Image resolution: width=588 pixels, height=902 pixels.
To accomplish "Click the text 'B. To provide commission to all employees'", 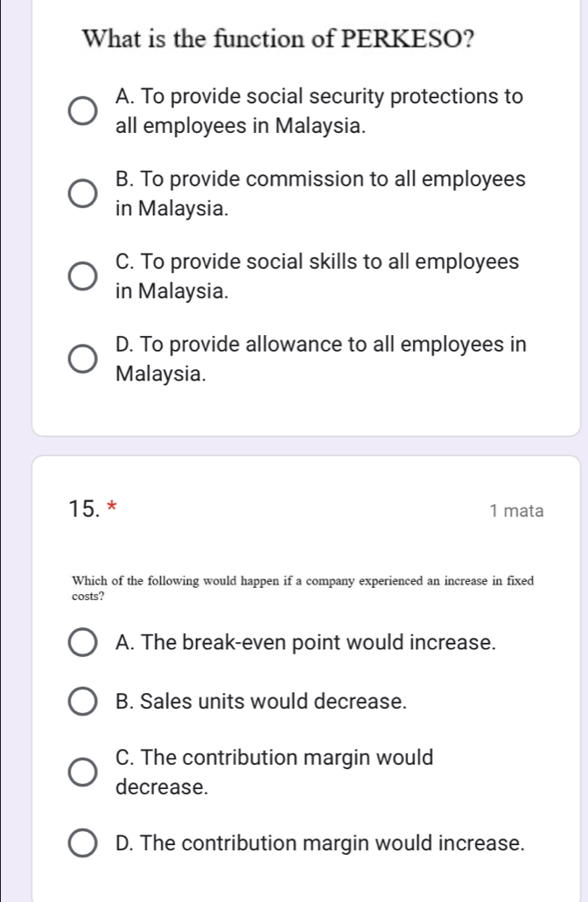I will (x=320, y=180).
